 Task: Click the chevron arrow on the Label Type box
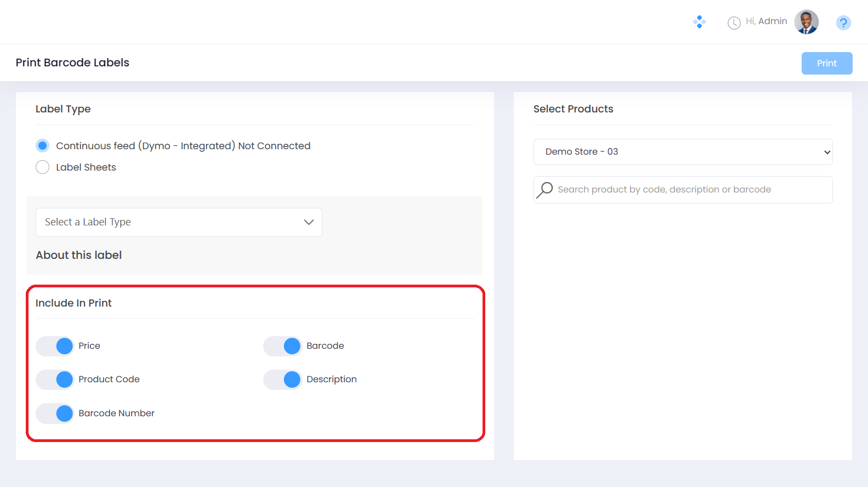(x=309, y=222)
